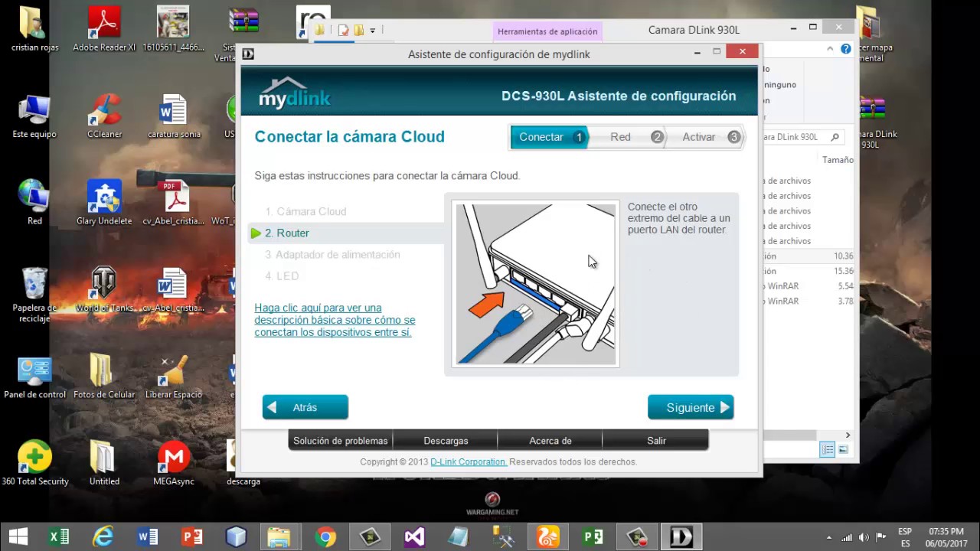Viewport: 980px width, 551px height.
Task: Open Liberar Espacio desktop shortcut
Action: [x=174, y=377]
